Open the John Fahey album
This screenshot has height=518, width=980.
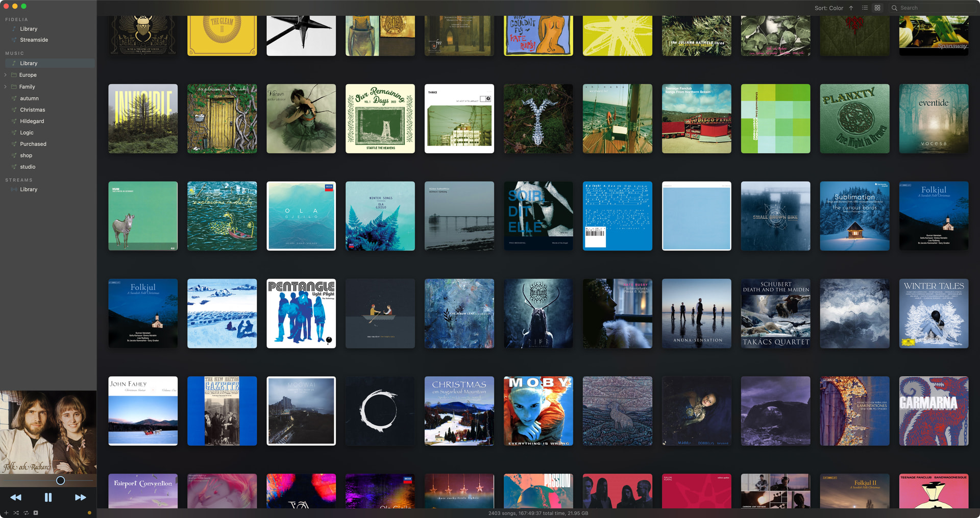(x=143, y=411)
